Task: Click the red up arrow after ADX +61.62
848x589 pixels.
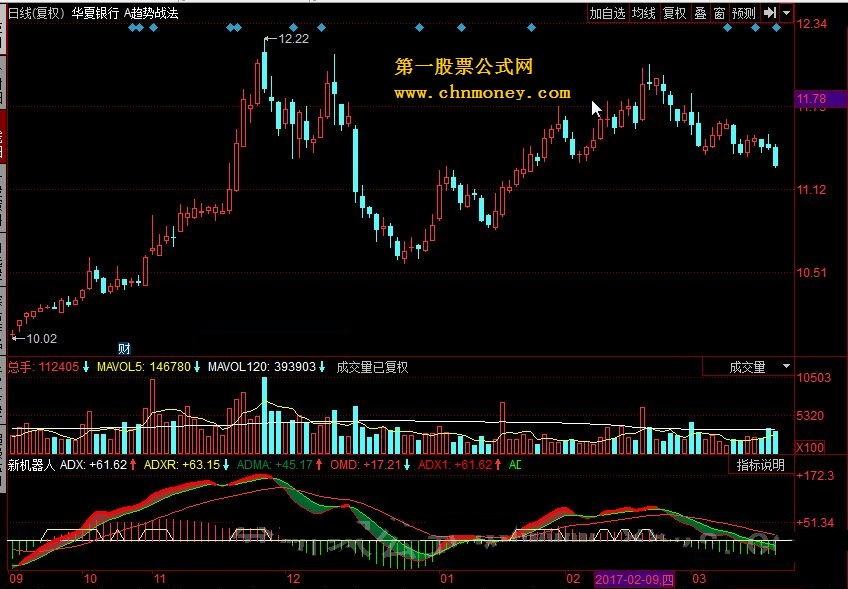Action: (x=133, y=465)
